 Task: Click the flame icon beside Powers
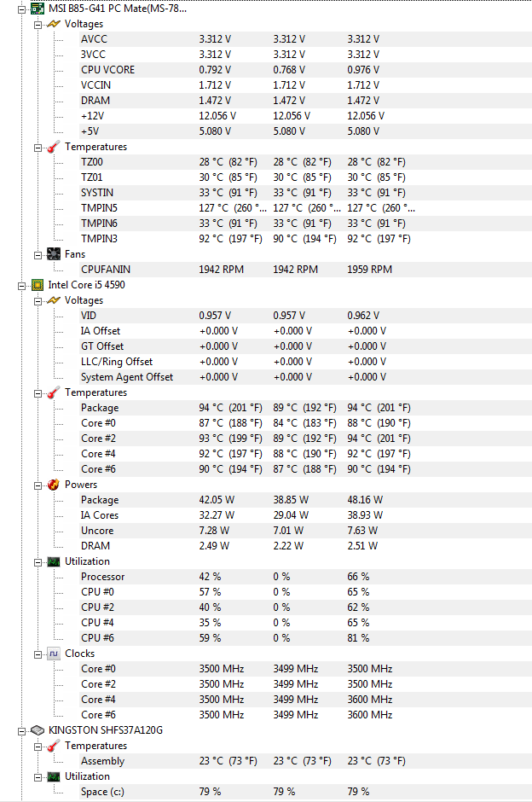pos(54,485)
